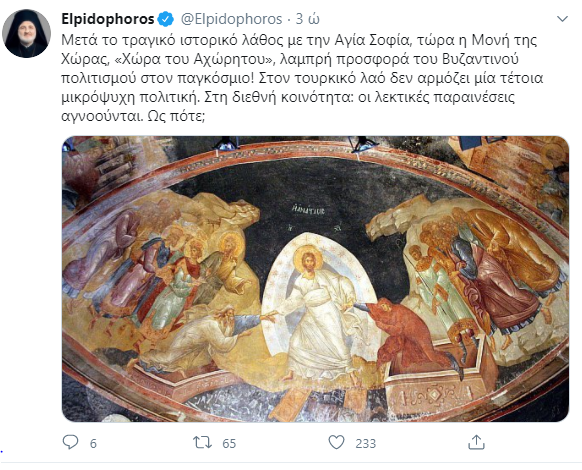Enlarge the attached Chora fresco image
Screen dimensions: 582x470
coord(315,279)
